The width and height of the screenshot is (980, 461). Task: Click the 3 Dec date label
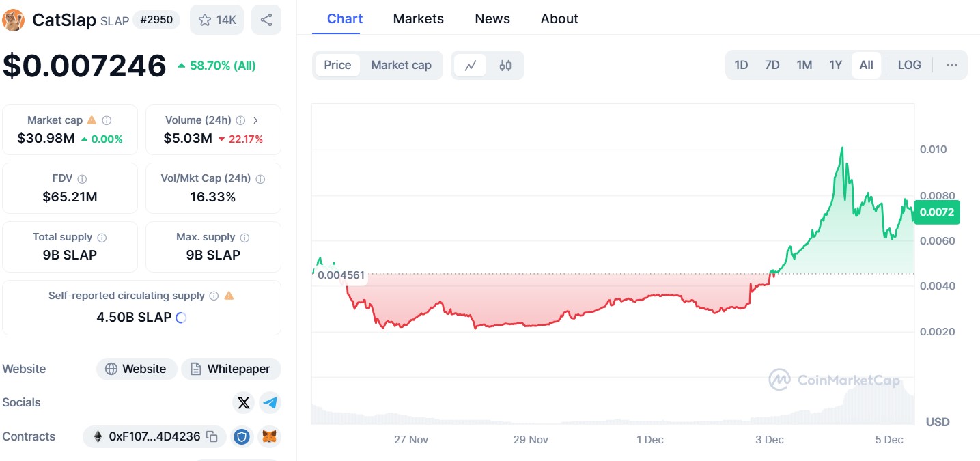[770, 440]
